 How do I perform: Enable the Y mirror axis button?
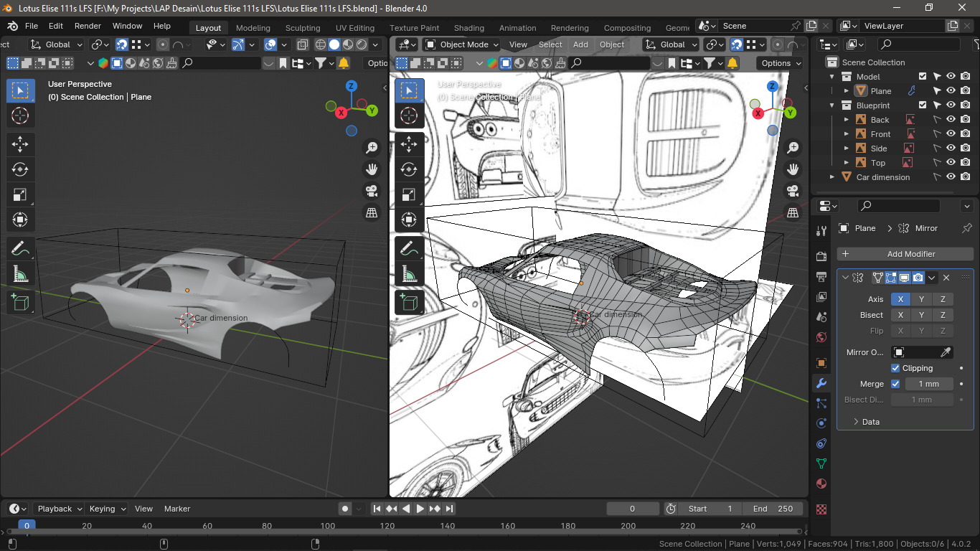[921, 299]
